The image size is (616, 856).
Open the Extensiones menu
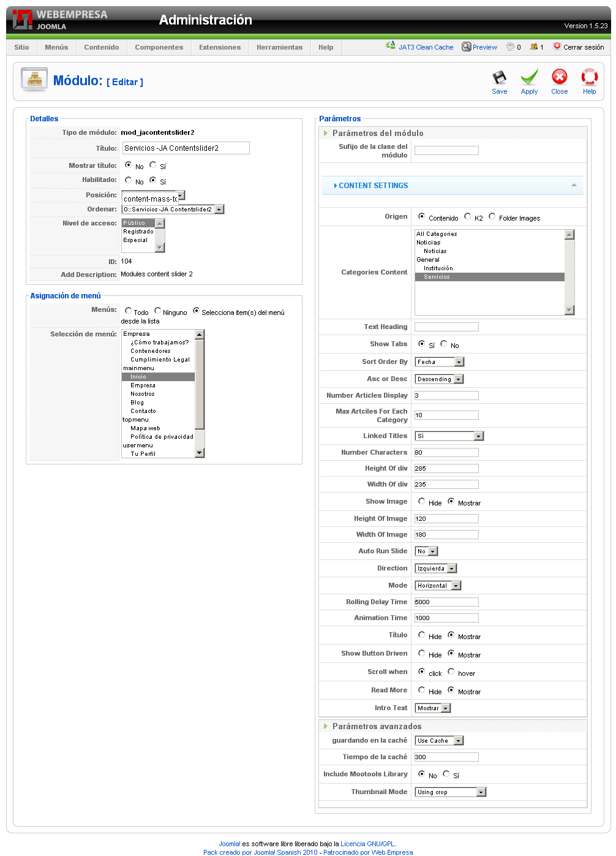point(220,47)
